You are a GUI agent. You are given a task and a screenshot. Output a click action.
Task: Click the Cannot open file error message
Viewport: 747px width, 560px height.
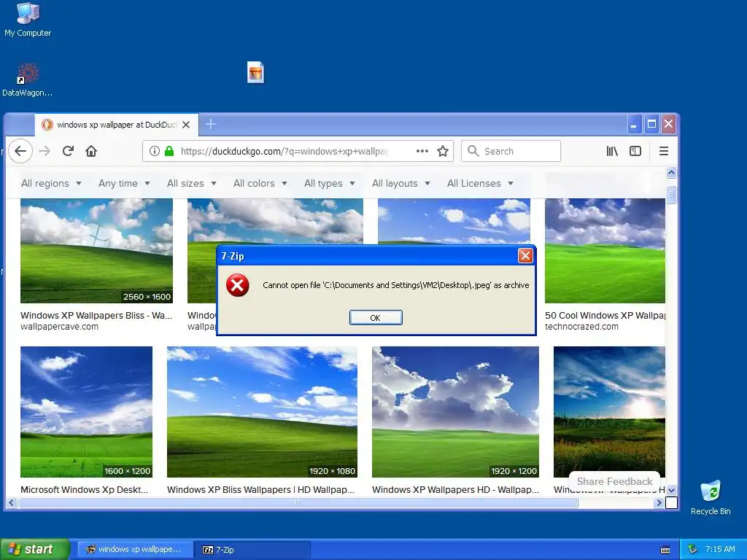coord(396,285)
